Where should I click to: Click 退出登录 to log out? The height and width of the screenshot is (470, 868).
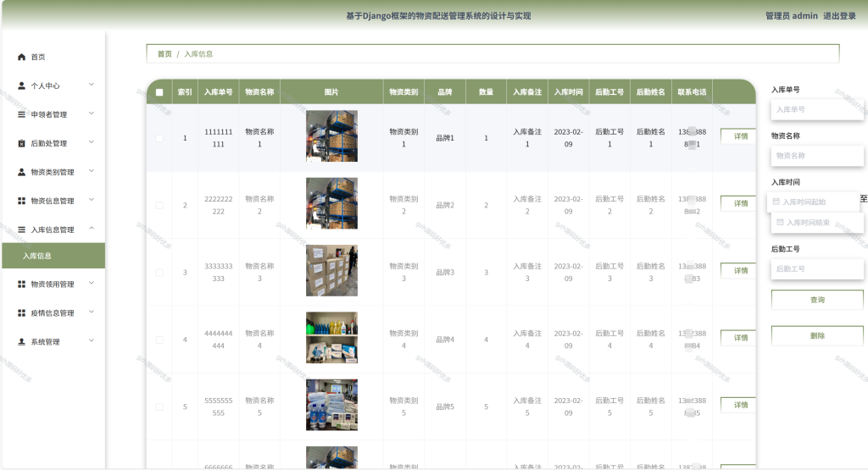click(839, 16)
